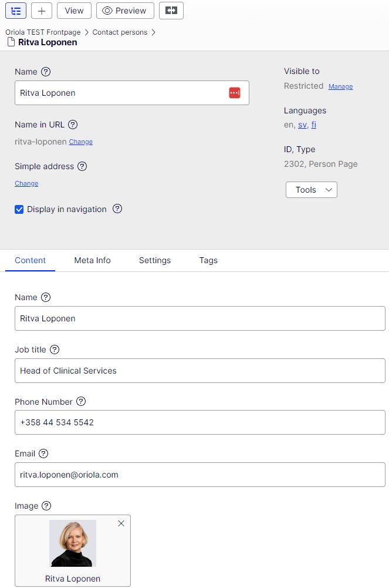
Task: Click the red icon in Name field
Action: (235, 93)
